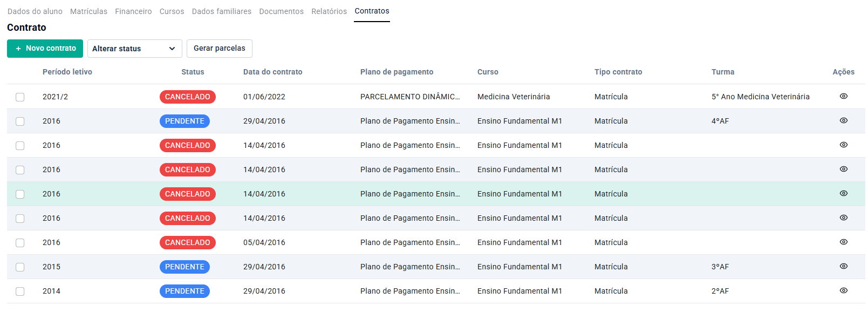868x319 pixels.
Task: Click the eye icon for turma 4°AF
Action: [844, 120]
